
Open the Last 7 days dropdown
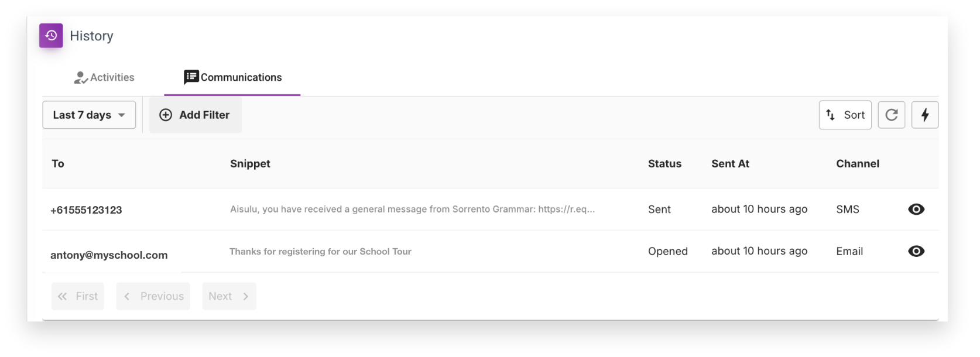[89, 115]
